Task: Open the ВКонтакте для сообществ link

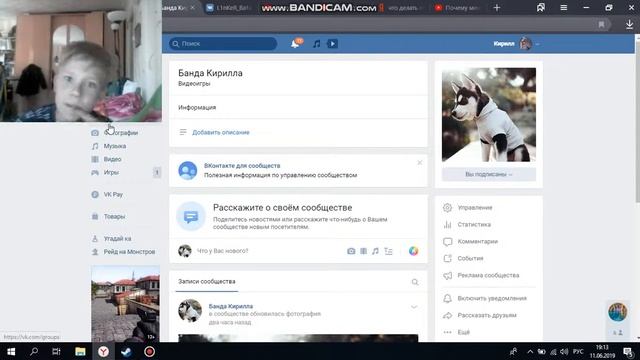Action: point(242,166)
